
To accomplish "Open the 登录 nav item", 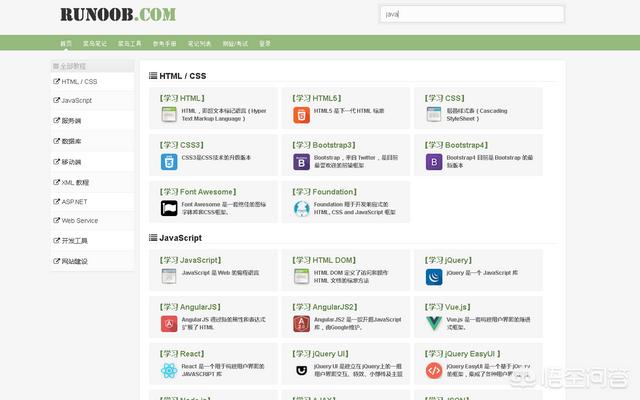I will (265, 43).
